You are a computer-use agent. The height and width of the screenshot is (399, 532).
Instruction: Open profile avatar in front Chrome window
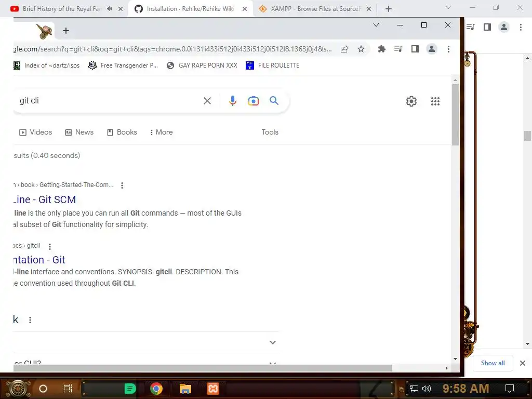432,49
